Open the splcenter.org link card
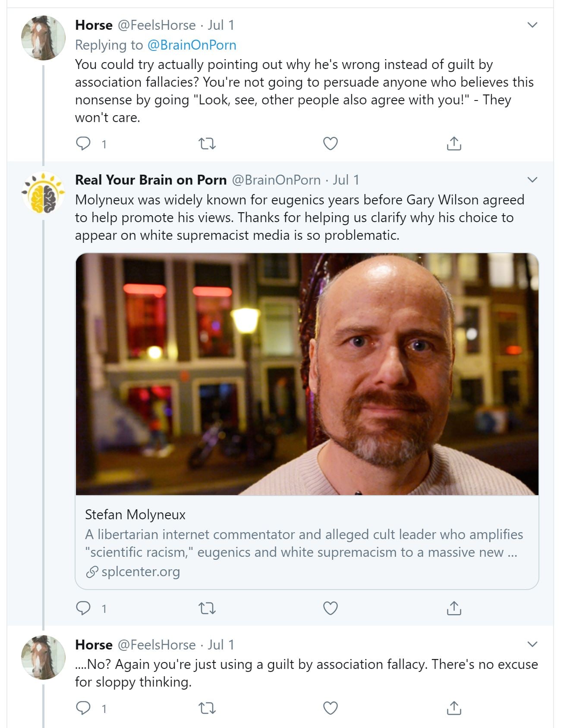Screen dimensions: 570x728 [306, 542]
